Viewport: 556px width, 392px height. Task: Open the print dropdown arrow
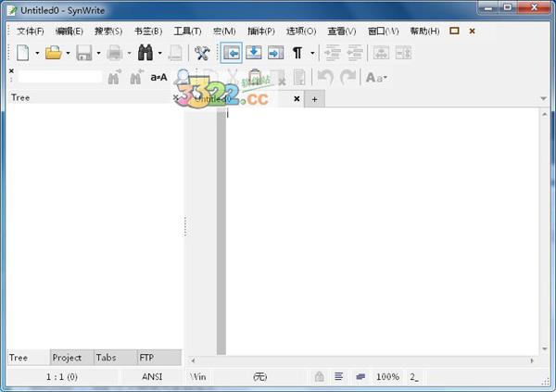(129, 54)
